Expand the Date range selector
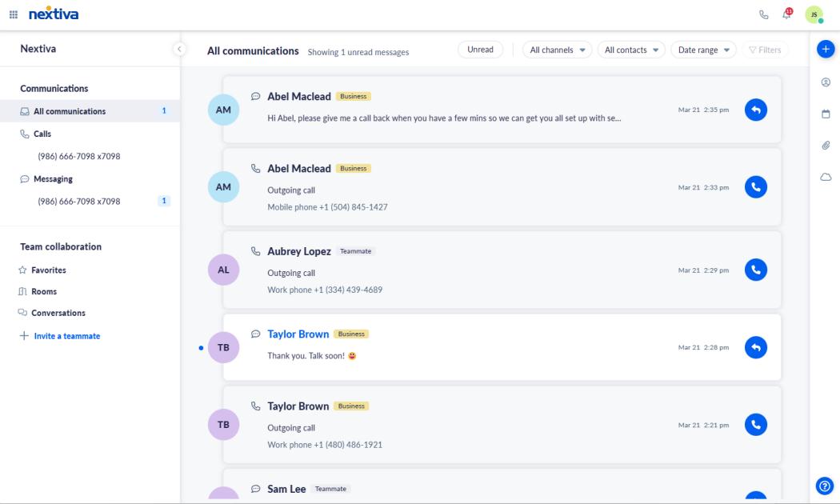Screen dimensions: 840x504 point(702,49)
